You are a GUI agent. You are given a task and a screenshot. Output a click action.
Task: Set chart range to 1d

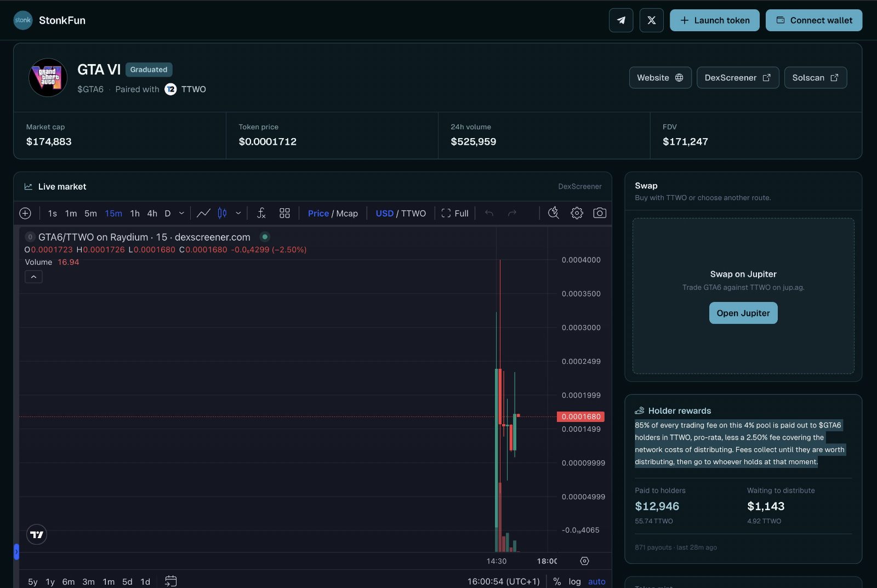pyautogui.click(x=145, y=581)
